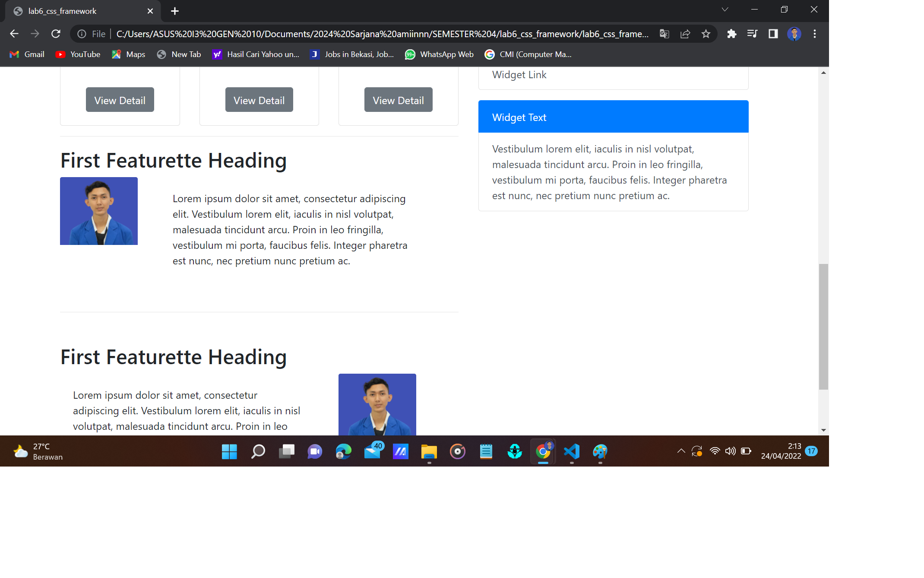
Task: Click the Widget Link item
Action: (519, 75)
